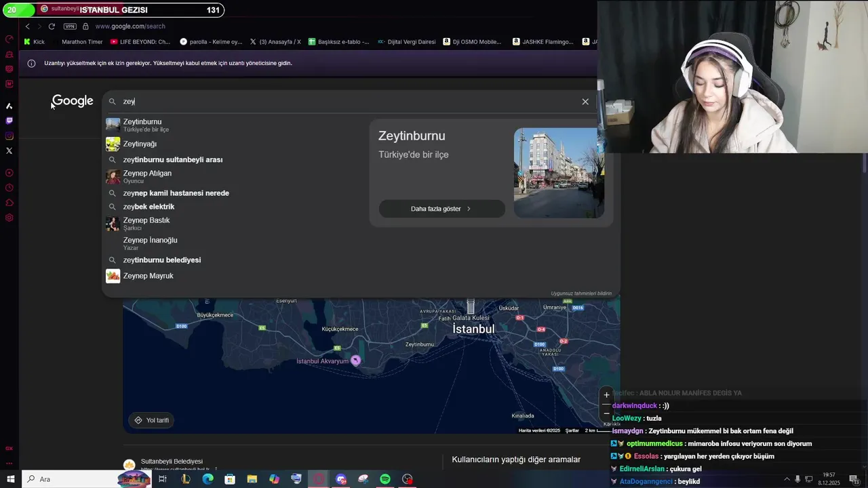Screen dimensions: 868x488
Task: Click the 'Yol tarifi' directions button
Action: tap(152, 420)
